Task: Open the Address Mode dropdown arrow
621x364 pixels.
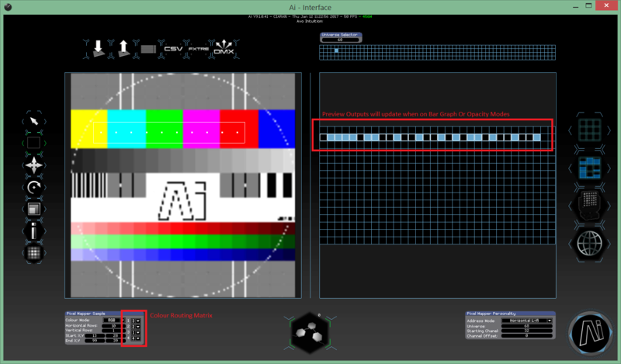Action: 550,321
